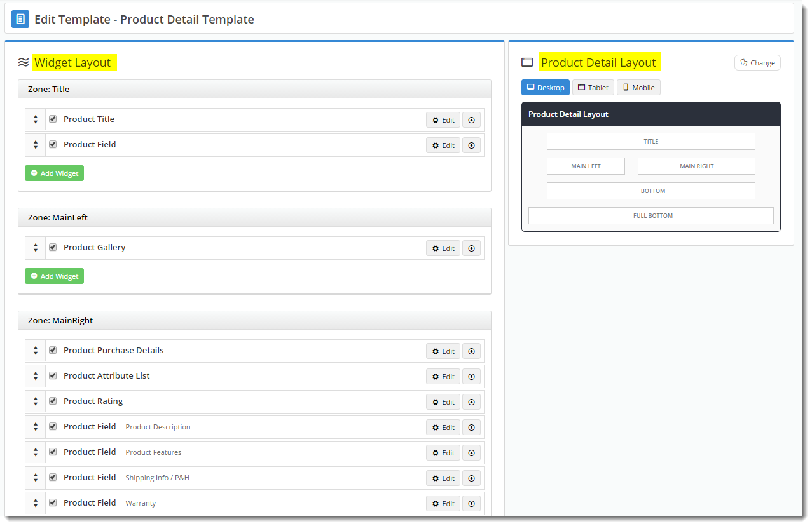This screenshot has width=812, height=526.
Task: Toggle the Product Attribute List checkbox
Action: [53, 375]
